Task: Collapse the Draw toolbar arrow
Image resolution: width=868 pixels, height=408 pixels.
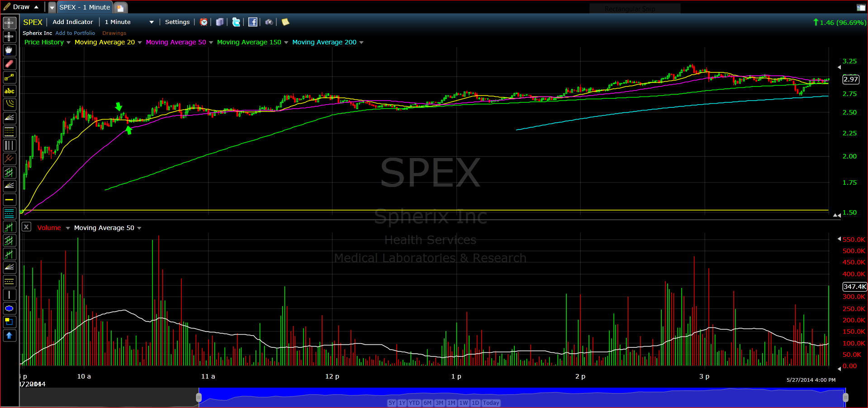Action: click(36, 7)
